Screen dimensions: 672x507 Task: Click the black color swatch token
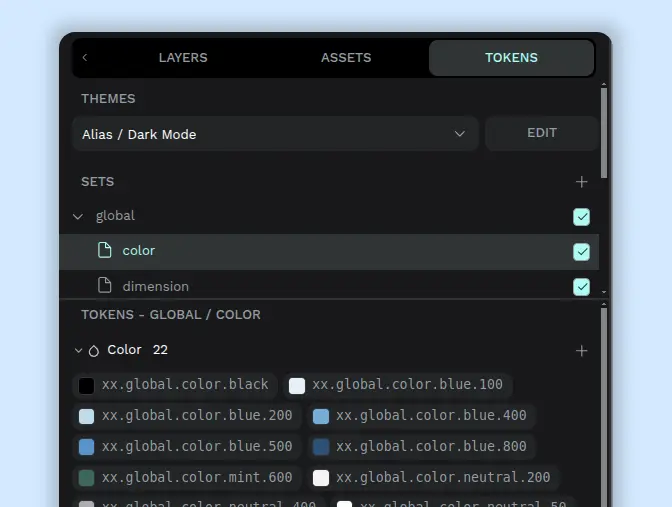(87, 385)
